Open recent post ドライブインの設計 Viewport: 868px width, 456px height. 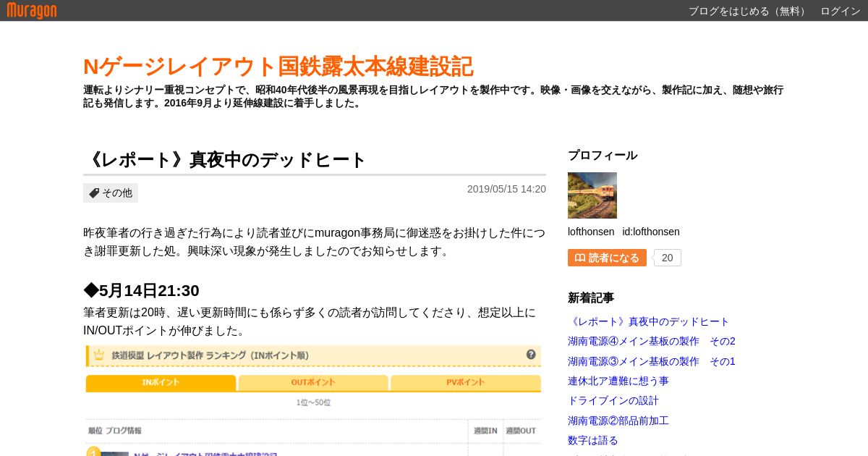tap(613, 400)
